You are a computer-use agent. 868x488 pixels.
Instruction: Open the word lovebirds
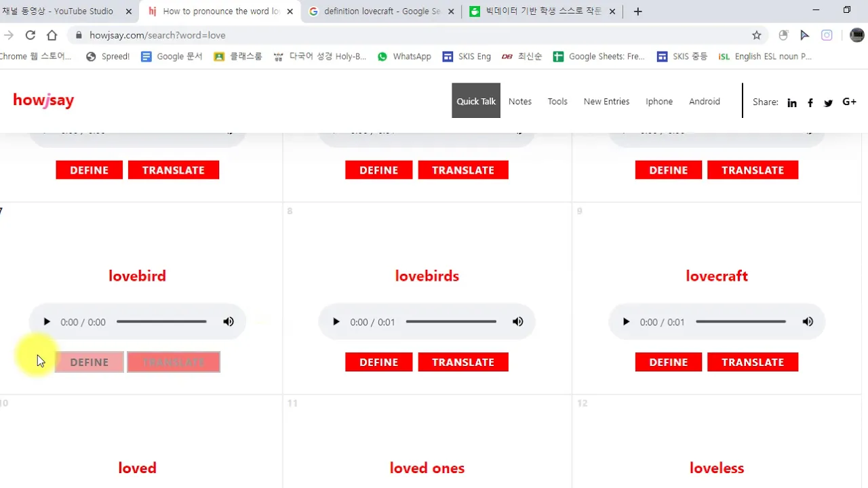point(427,276)
